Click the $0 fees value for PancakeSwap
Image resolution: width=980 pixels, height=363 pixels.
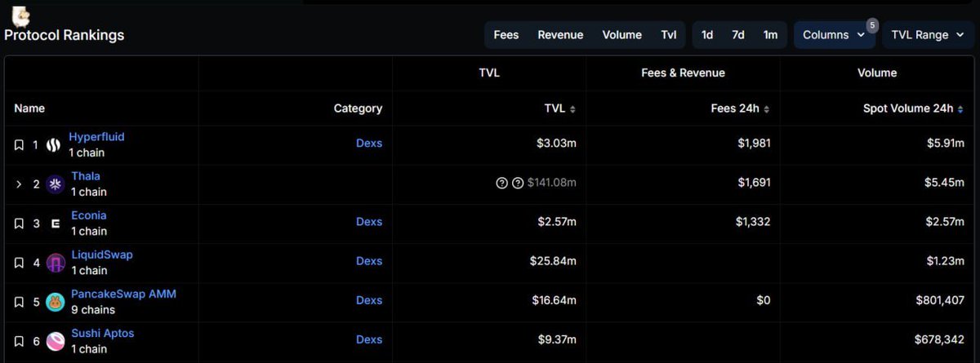(763, 300)
